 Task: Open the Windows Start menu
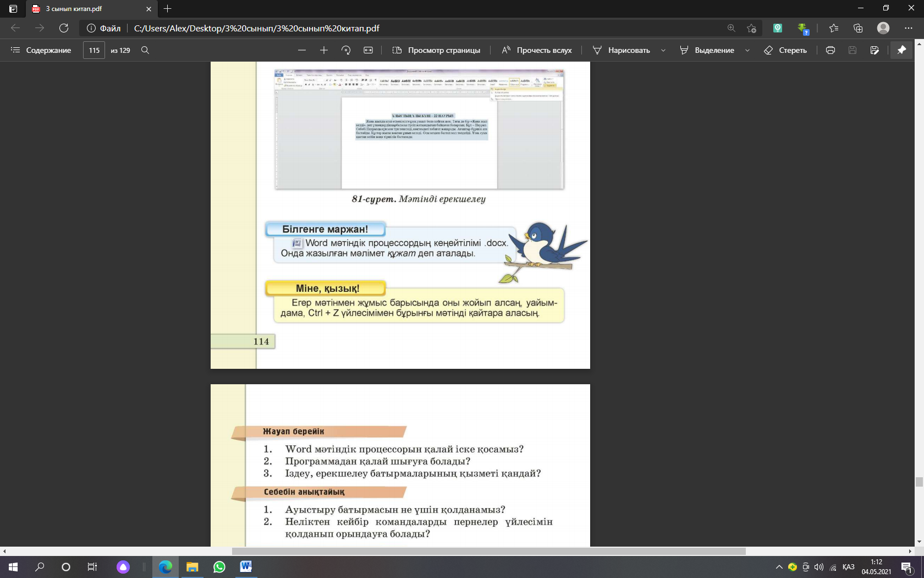(x=13, y=566)
